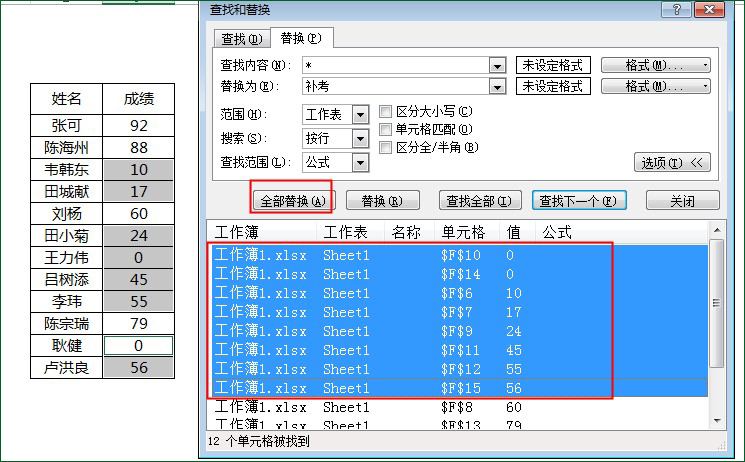Select result row with cell $F$11
Viewport: 745px width, 462px height.
(x=458, y=350)
